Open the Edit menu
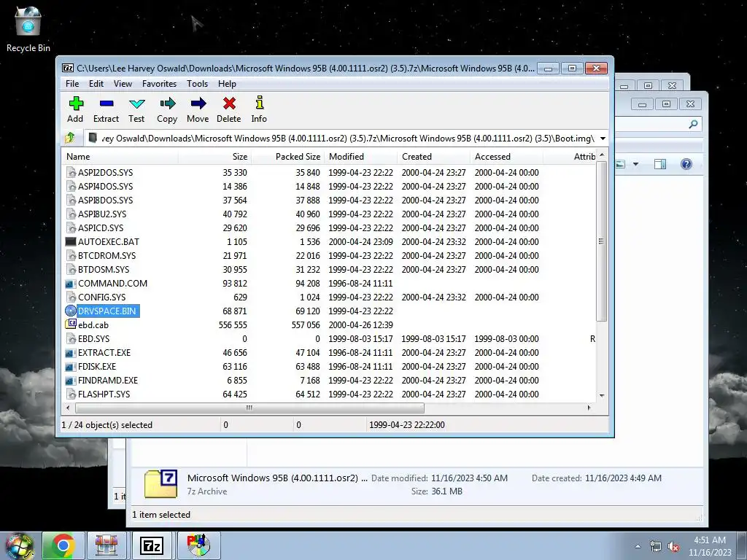This screenshot has height=560, width=747. click(x=96, y=83)
